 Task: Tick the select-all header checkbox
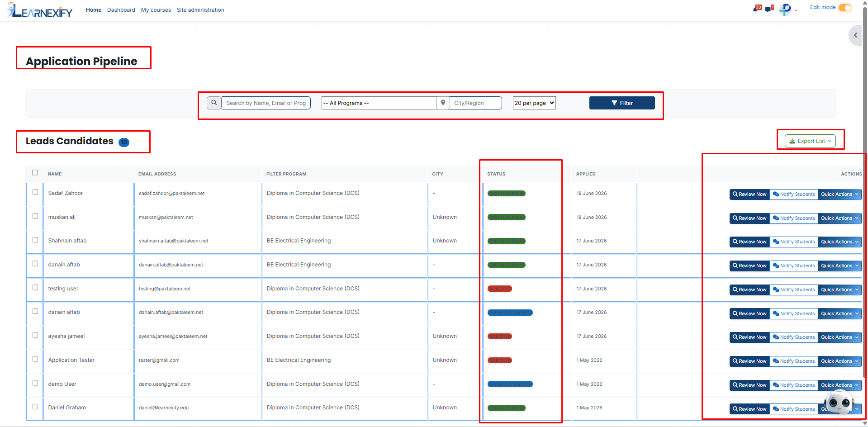[x=35, y=172]
